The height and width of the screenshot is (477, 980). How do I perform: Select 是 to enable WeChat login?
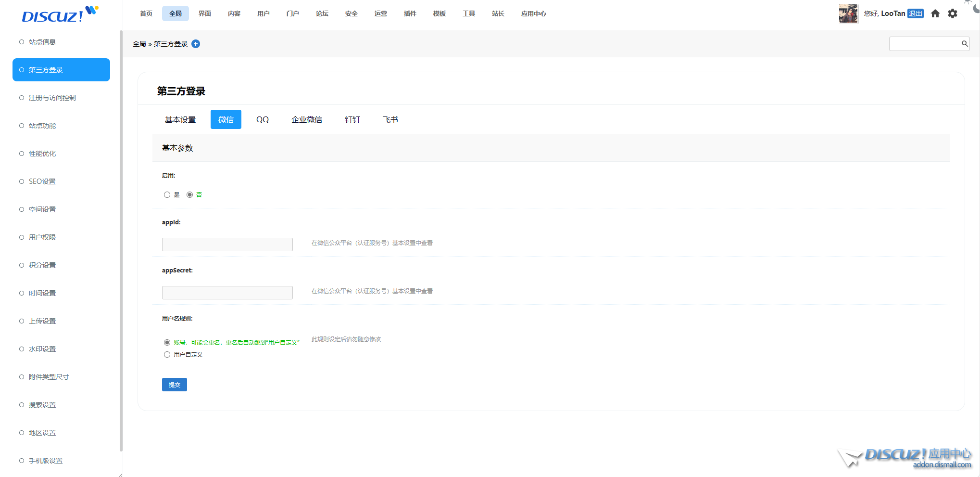click(167, 195)
